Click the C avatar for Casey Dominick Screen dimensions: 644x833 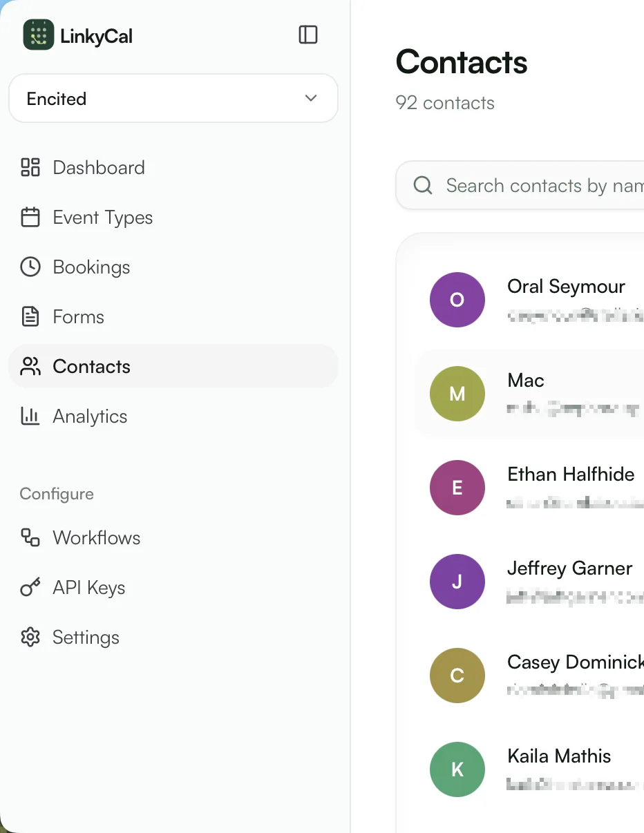pyautogui.click(x=457, y=676)
